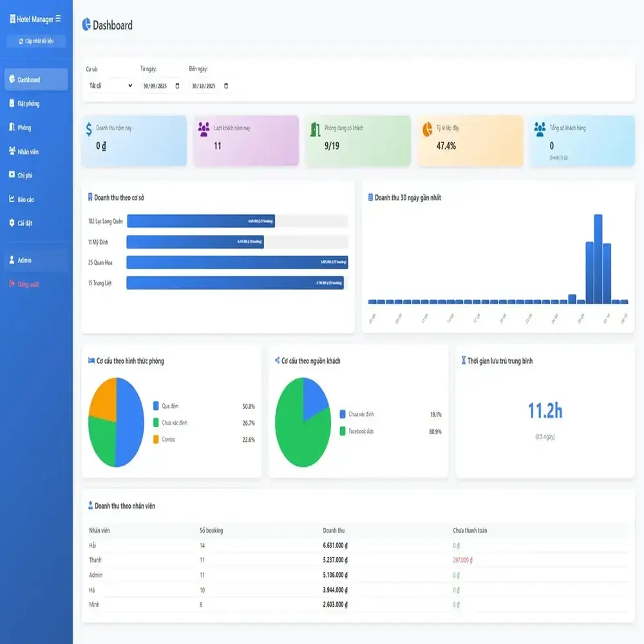Click the people icon on Tổng số khách hàng card
The width and height of the screenshot is (644, 644).
540,129
